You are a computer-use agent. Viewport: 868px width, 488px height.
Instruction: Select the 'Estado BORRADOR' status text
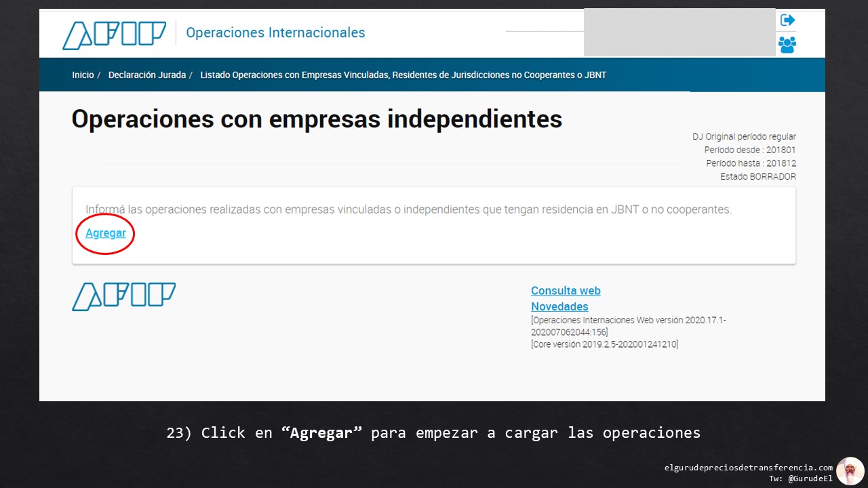[x=759, y=176]
